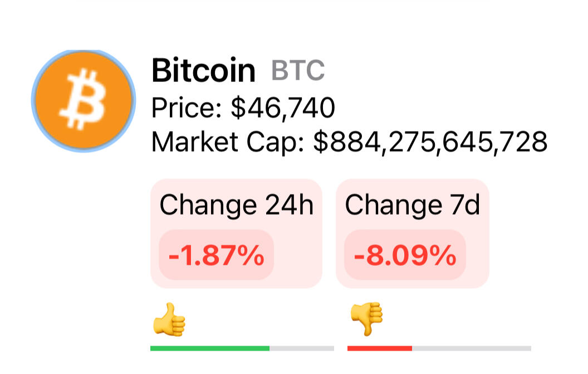Screen dimensions: 588x374
Task: Click gray unfilled part of upvote bar
Action: (x=302, y=348)
